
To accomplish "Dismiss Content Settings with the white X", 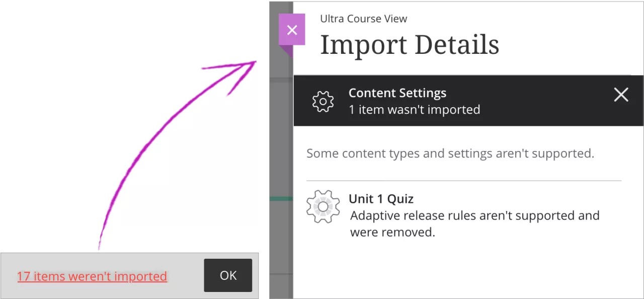I will click(621, 95).
